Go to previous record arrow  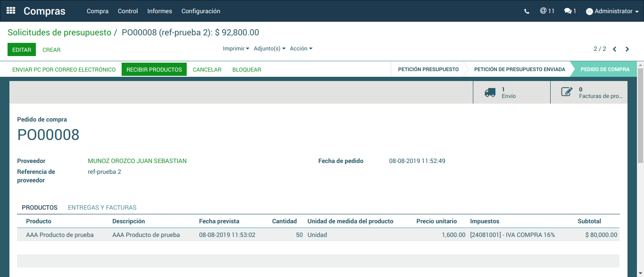[x=615, y=49]
